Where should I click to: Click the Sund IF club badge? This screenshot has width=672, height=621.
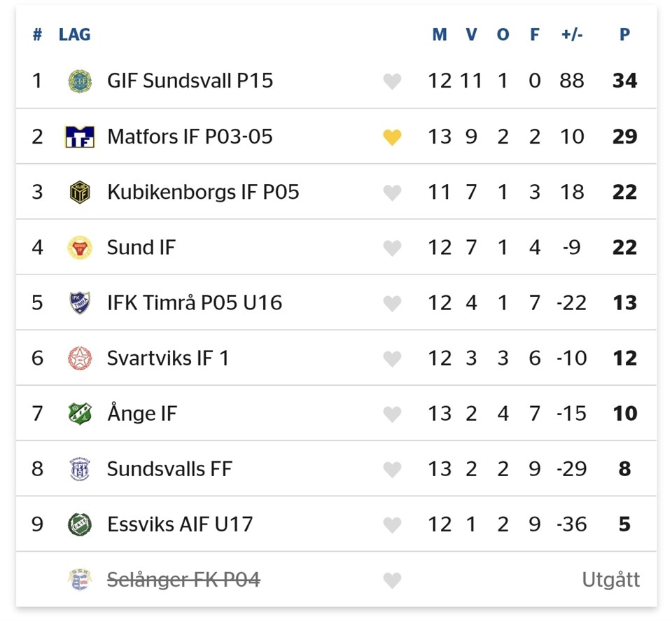click(x=79, y=247)
